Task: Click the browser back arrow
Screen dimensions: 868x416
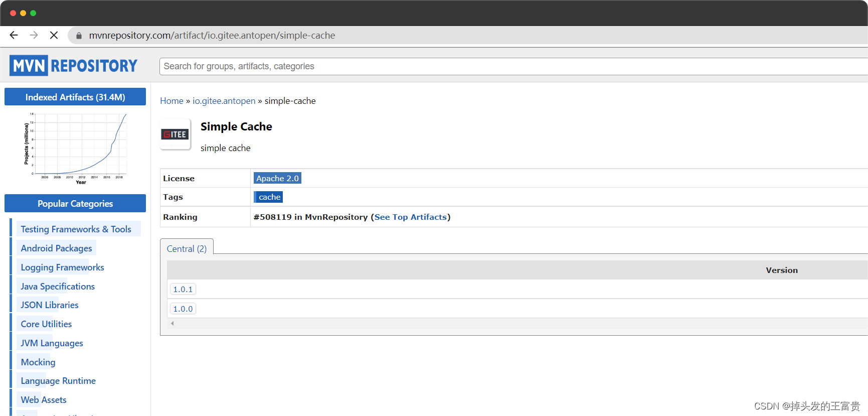Action: (x=14, y=35)
